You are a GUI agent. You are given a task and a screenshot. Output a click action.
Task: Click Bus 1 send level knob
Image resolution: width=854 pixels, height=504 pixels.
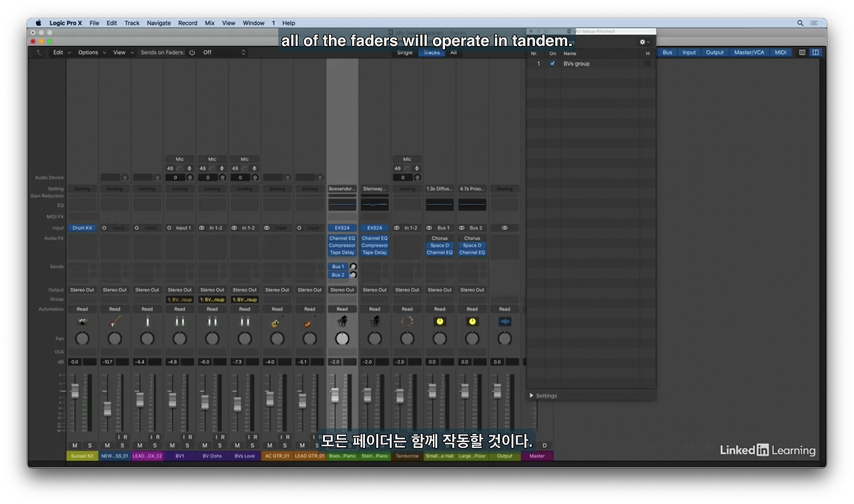[353, 267]
